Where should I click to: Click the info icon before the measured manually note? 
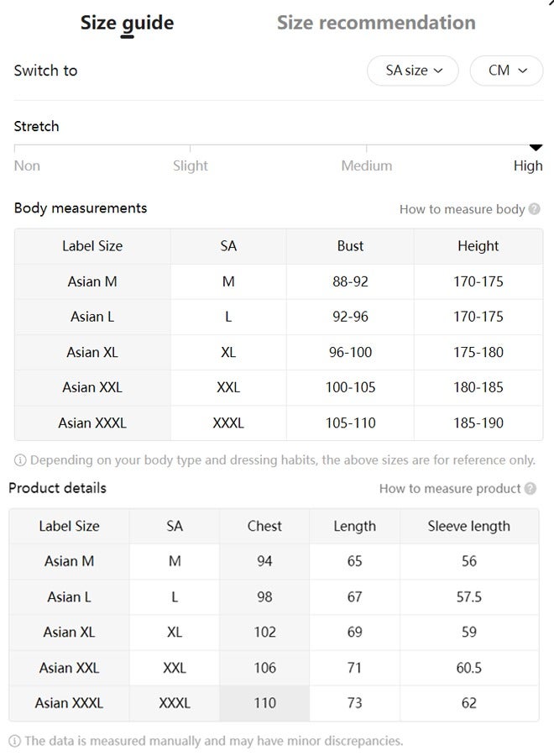point(15,741)
